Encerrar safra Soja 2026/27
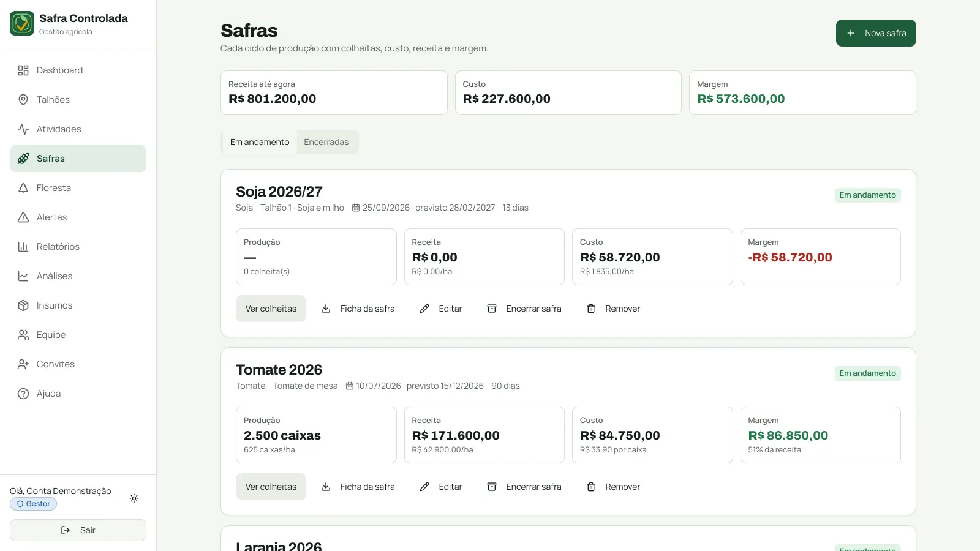The height and width of the screenshot is (551, 980). (524, 309)
